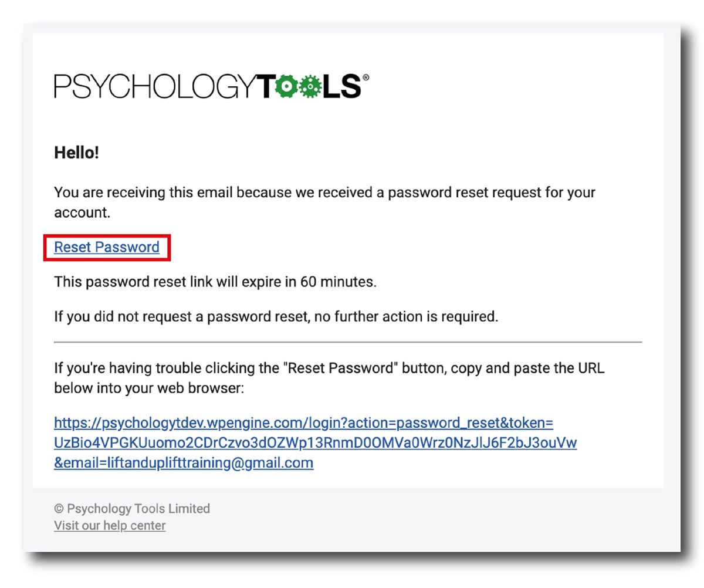Click the no further action is required sentence
The image size is (704, 588).
(276, 317)
